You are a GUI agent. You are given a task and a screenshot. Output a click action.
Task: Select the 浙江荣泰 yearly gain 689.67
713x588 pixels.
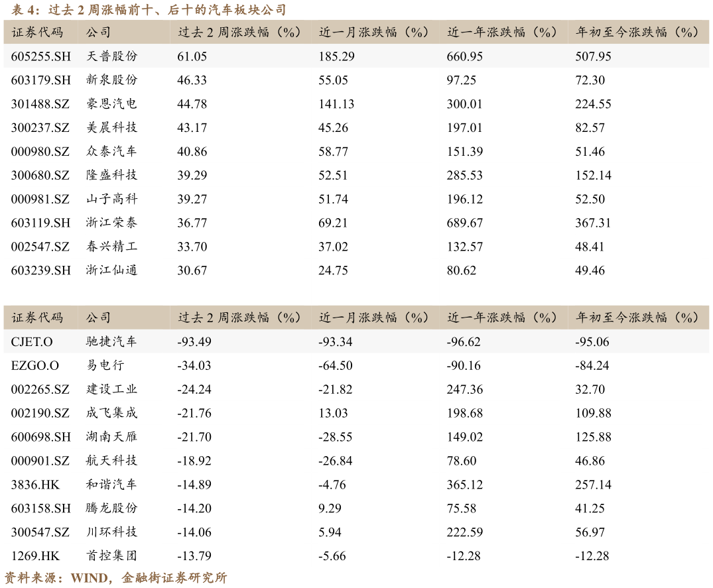pyautogui.click(x=465, y=223)
